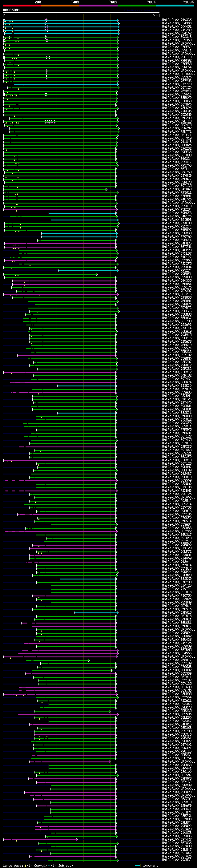Select hit label UniRef100_B6TS19
Image resolution: width=197 pixels, height=868 pixels.
coord(177,139)
